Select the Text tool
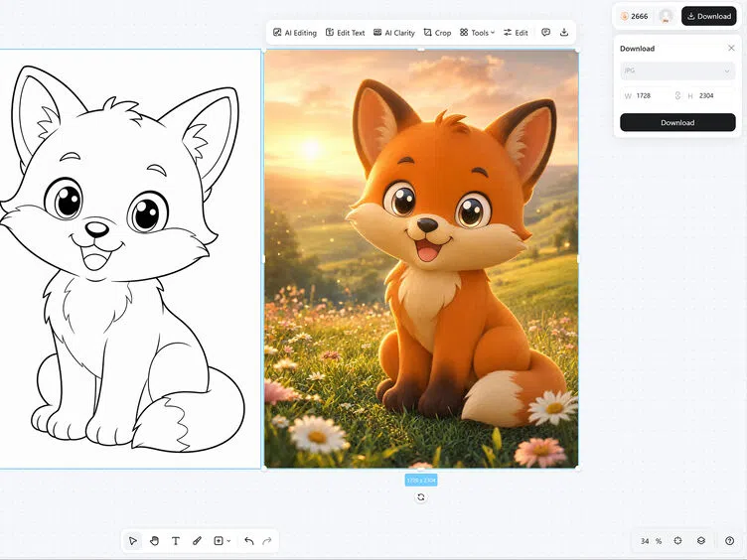Screen dimensions: 747x560 coord(176,541)
